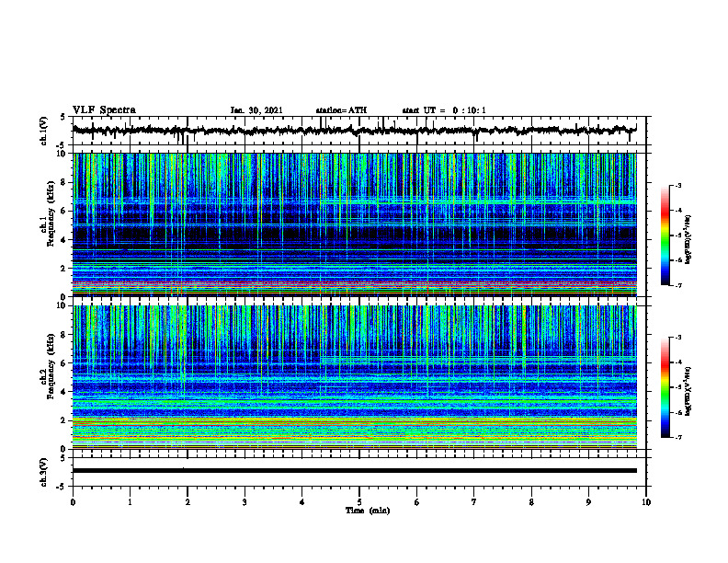Click the ch.2 spectrogram panel
Viewport: 728px width, 563px height.
354,377
